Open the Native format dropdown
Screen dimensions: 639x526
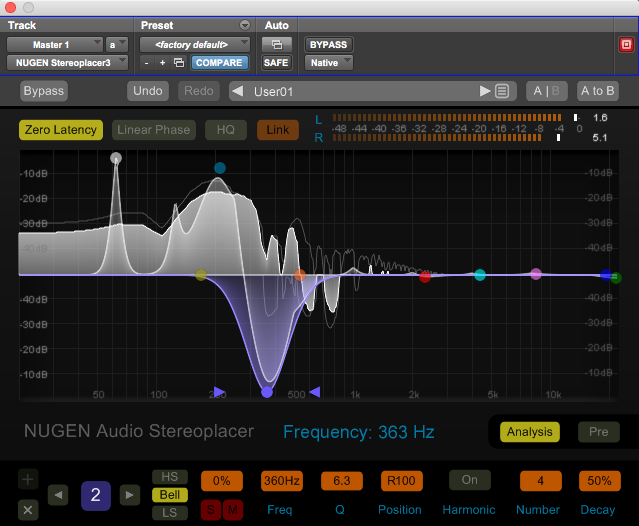tap(328, 63)
